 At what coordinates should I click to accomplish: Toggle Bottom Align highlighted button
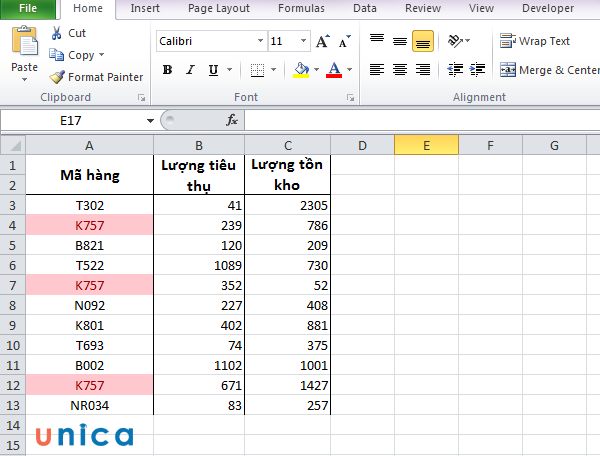pyautogui.click(x=423, y=41)
